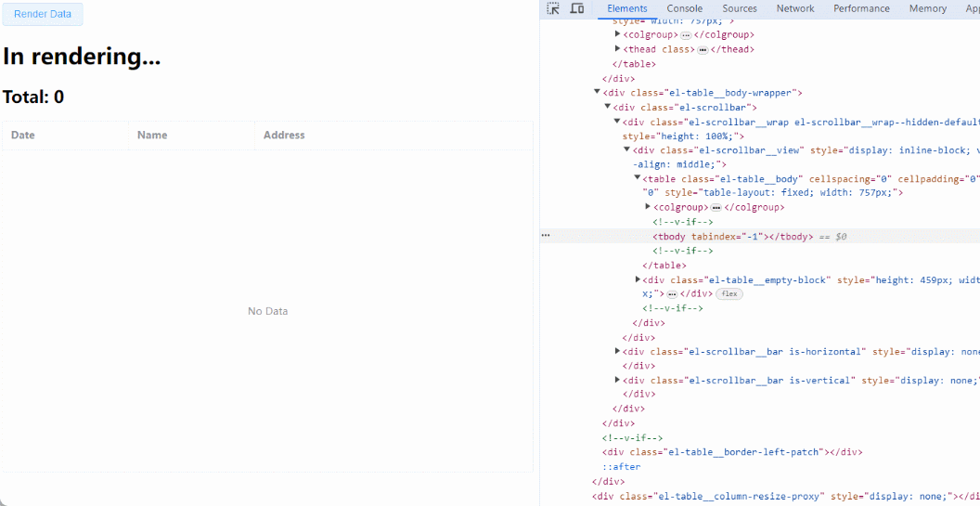This screenshot has height=506, width=980.
Task: Click the ellipsis inside thead node
Action: [x=703, y=49]
